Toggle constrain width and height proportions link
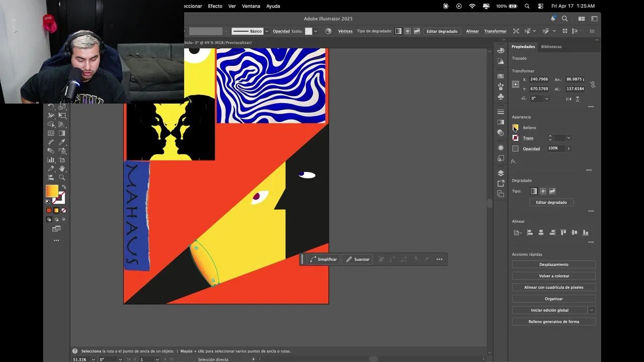This screenshot has height=362, width=644. pyautogui.click(x=593, y=84)
